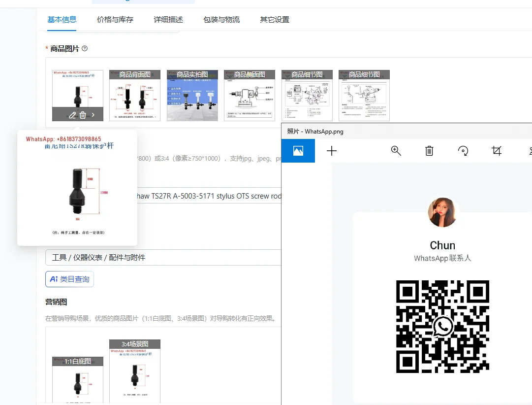Switch to the 价格与库存 tab
The image size is (532, 405).
tap(115, 20)
